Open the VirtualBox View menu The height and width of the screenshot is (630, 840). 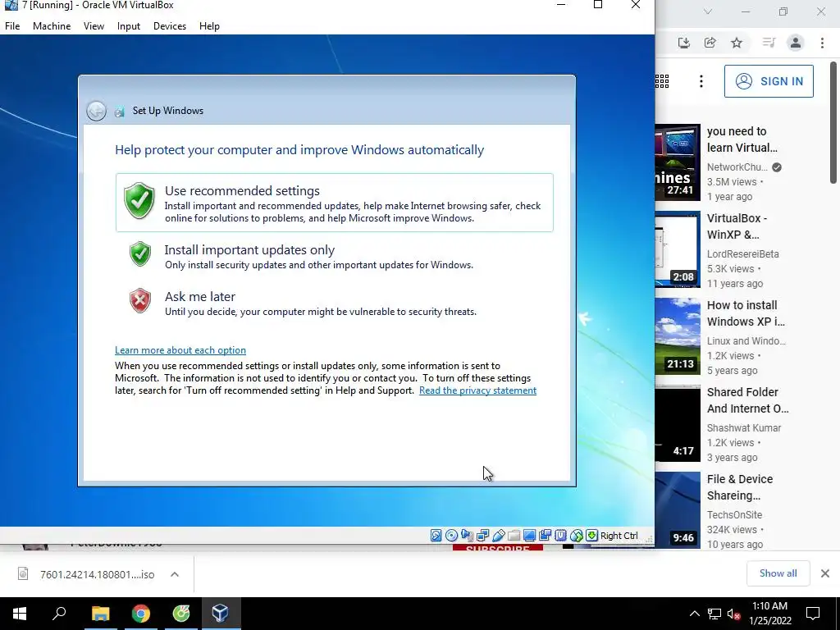(x=94, y=25)
